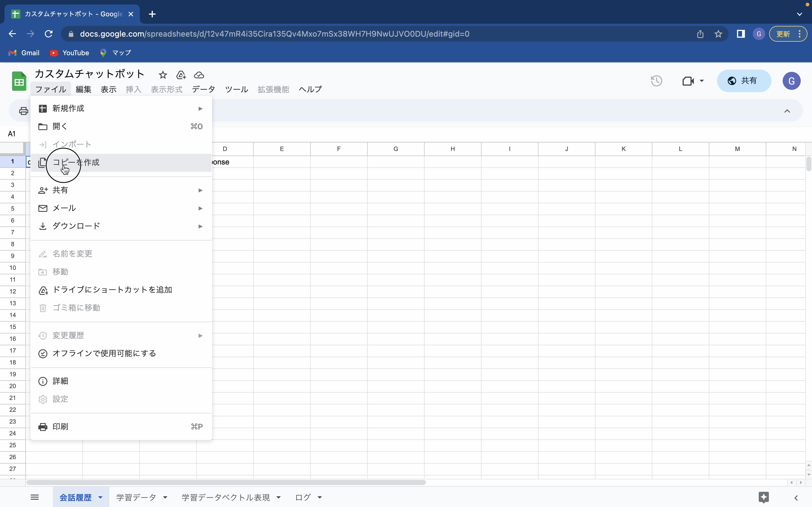
Task: Toggle the browser side panel icon
Action: pyautogui.click(x=741, y=34)
